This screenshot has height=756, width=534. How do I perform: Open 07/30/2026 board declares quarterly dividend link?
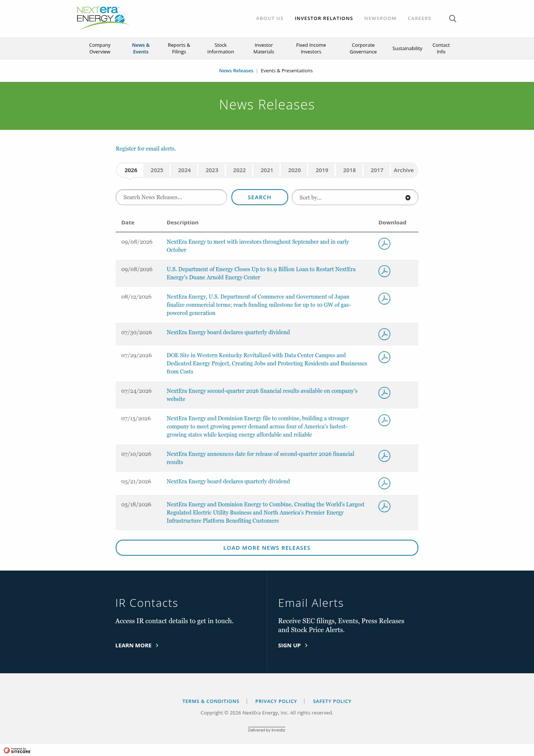(228, 332)
